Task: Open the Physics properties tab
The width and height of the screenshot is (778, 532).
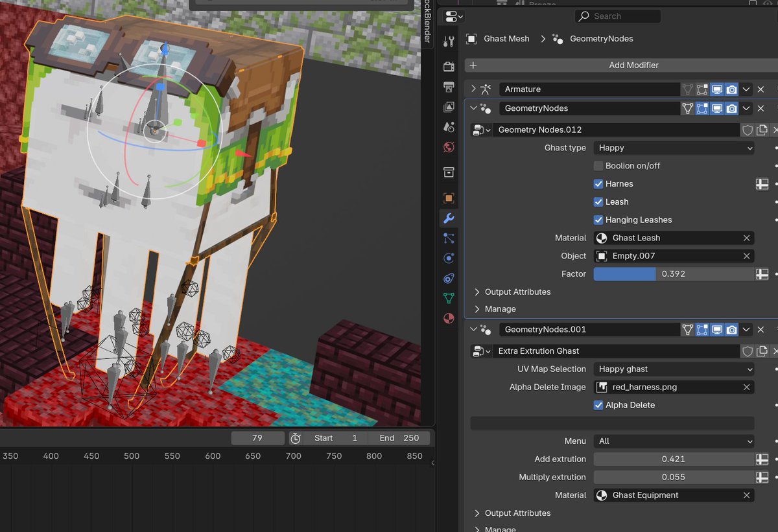Action: pyautogui.click(x=449, y=258)
